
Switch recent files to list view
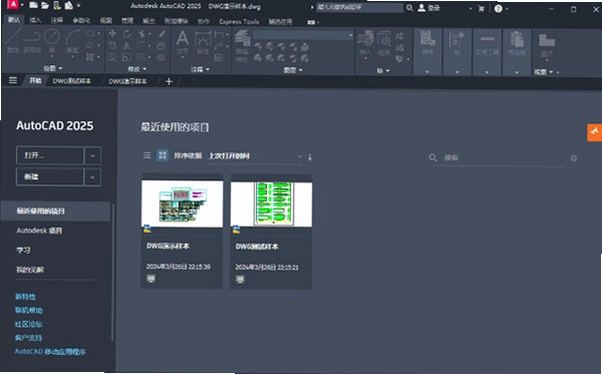tap(147, 156)
